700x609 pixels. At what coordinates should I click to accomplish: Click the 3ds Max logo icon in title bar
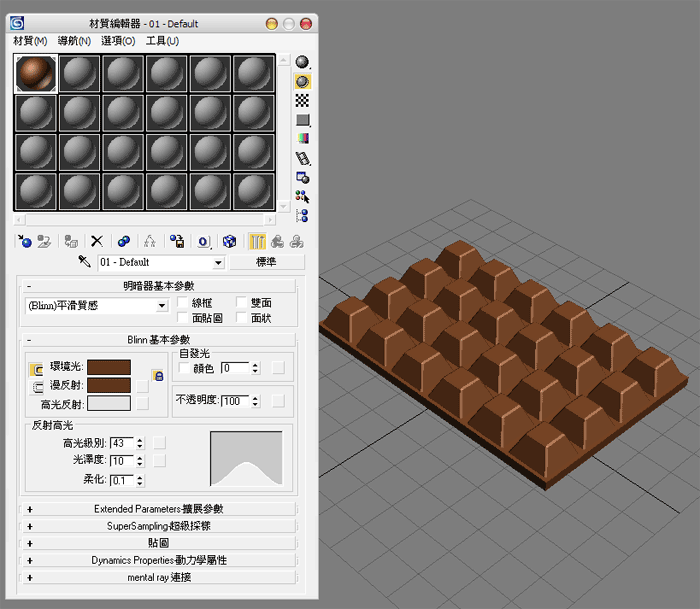[x=17, y=23]
